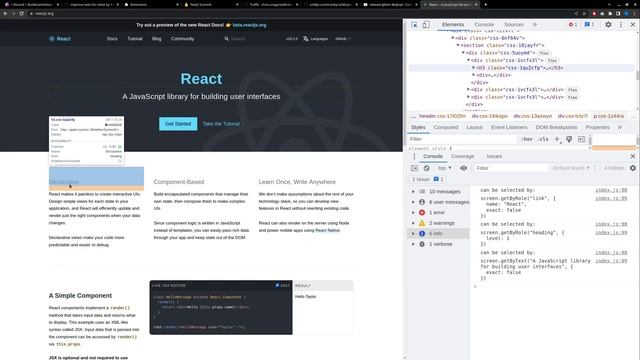Click the console Filter input field

pyautogui.click(x=511, y=168)
